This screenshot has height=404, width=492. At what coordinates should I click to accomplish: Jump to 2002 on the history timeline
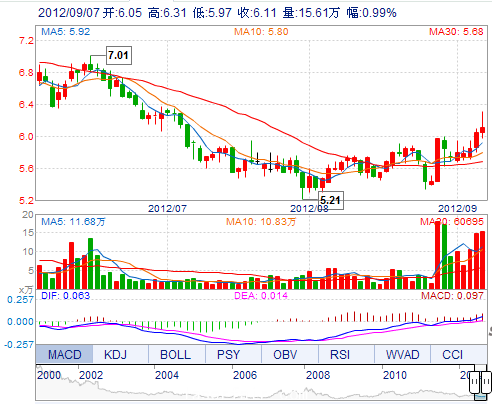coord(91,375)
